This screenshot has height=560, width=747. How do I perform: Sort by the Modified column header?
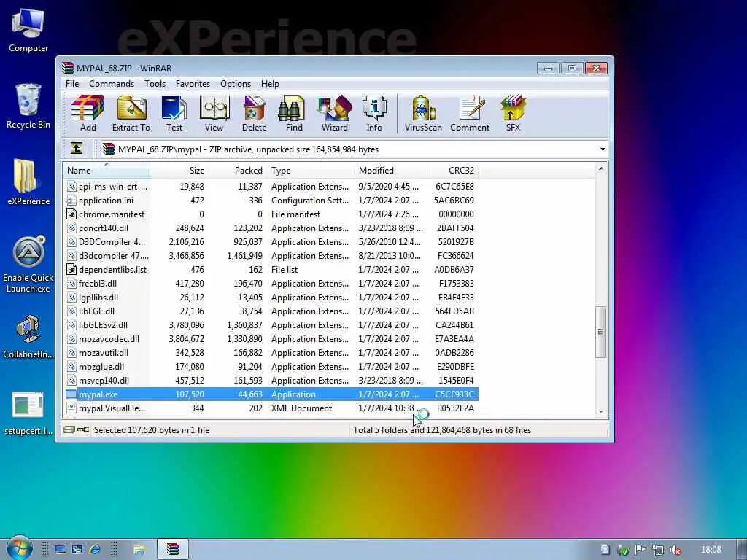click(391, 170)
